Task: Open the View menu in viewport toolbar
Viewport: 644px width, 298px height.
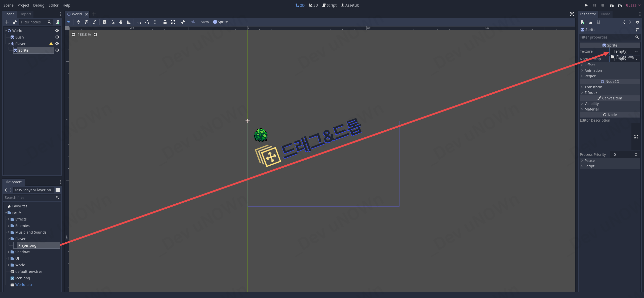Action: click(205, 22)
